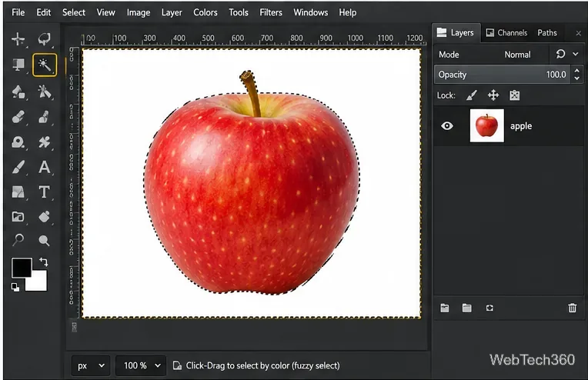Select the Paintbrush tool
Screen dimensions: 588x380
tap(18, 167)
